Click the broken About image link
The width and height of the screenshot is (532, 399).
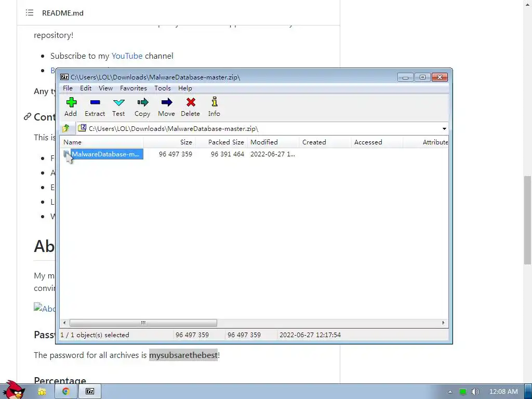coord(45,308)
